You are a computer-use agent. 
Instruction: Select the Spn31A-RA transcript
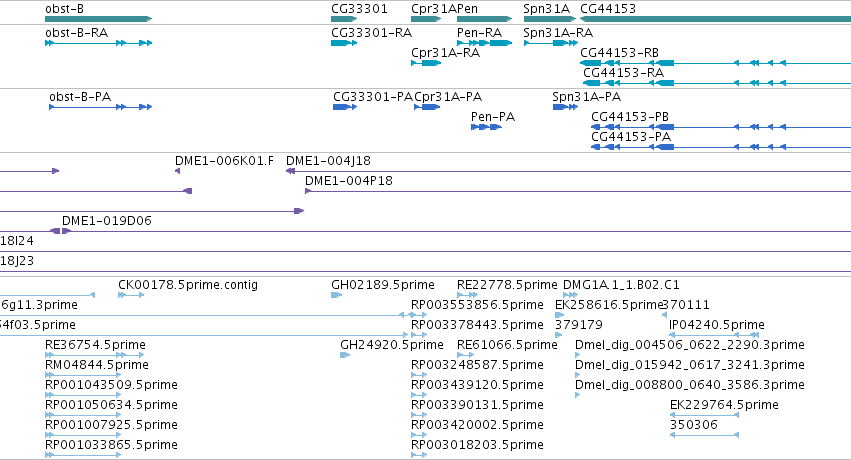point(550,43)
